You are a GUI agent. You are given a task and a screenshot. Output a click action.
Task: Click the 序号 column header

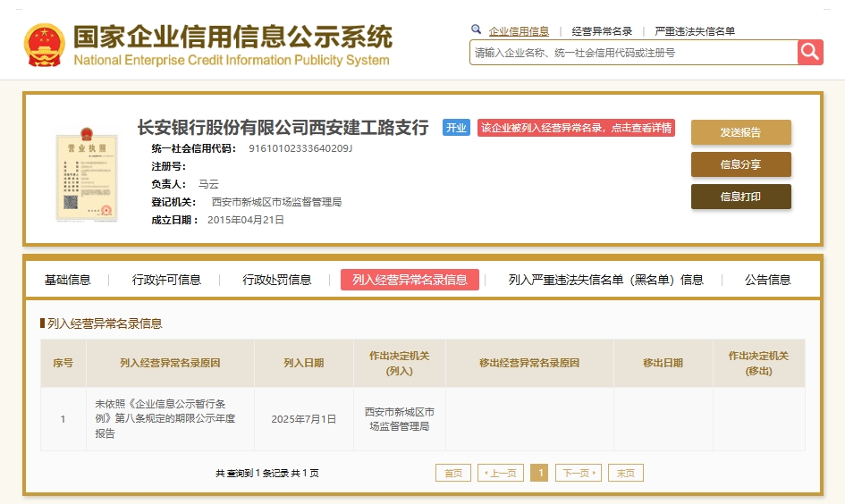pyautogui.click(x=63, y=363)
